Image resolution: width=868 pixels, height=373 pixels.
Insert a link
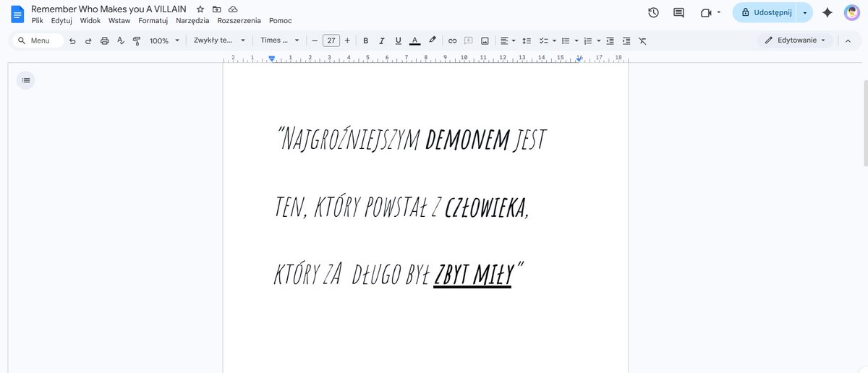(x=453, y=40)
